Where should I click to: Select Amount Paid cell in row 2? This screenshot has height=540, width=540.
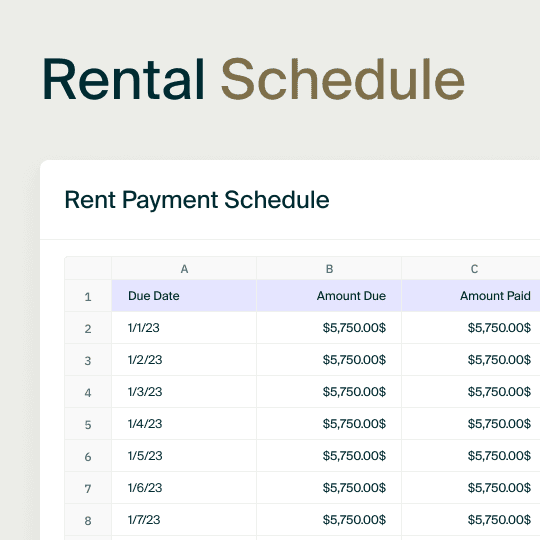[471, 328]
